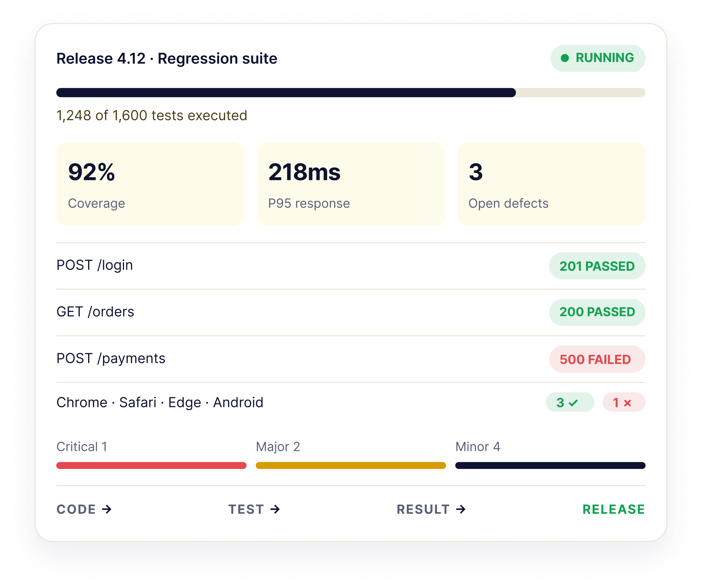Open the 92% Coverage card
Image resolution: width=702 pixels, height=588 pixels.
coord(150,184)
